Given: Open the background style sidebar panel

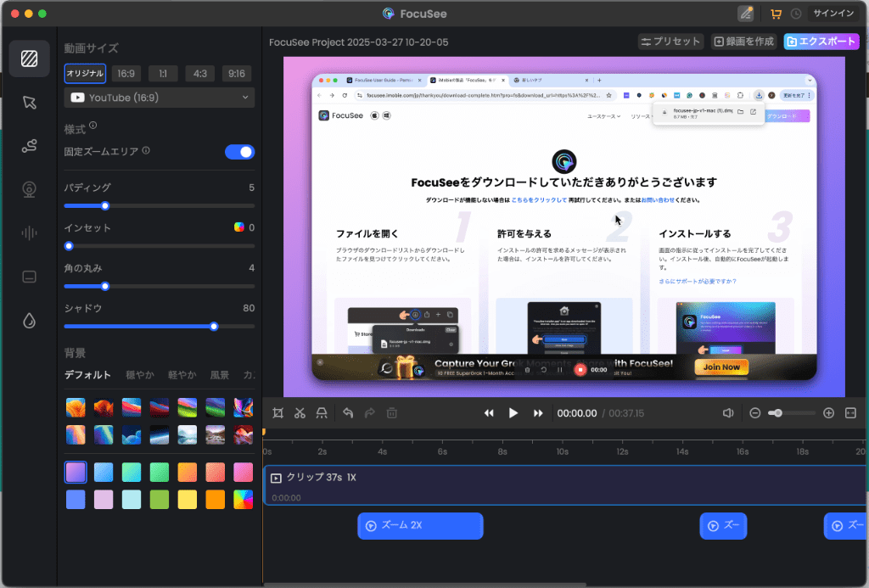Looking at the screenshot, I should [x=30, y=59].
